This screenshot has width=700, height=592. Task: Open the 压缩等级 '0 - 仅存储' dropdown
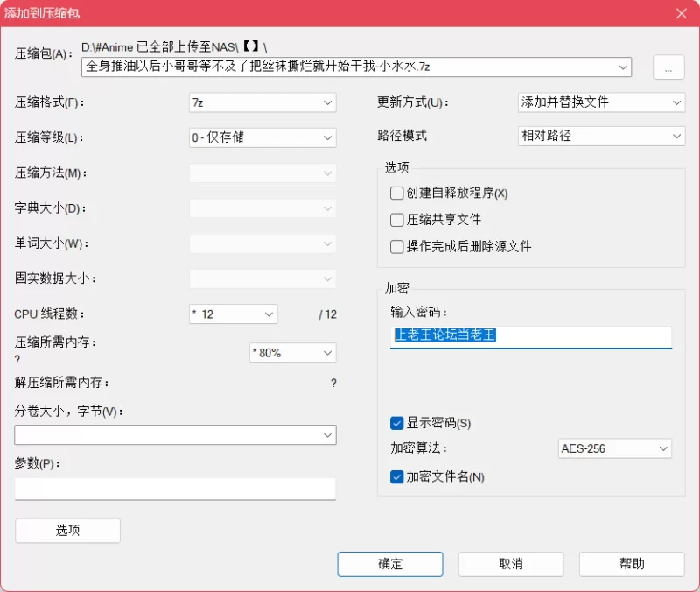click(x=262, y=137)
